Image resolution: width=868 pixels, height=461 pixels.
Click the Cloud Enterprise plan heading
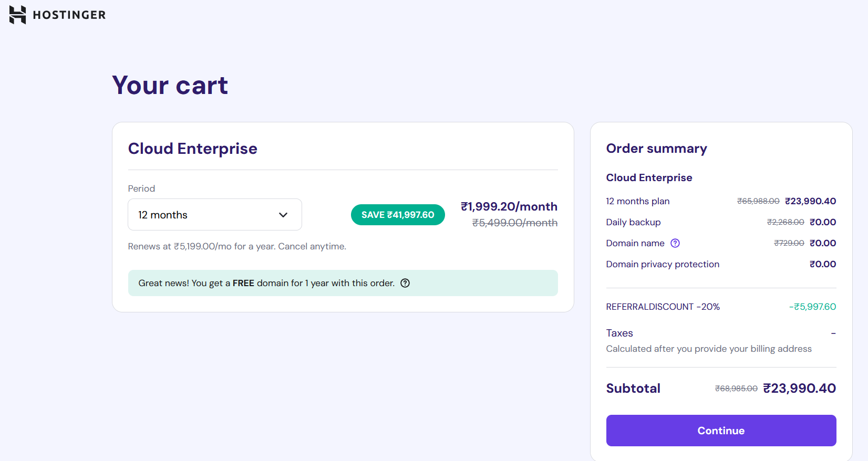[193, 149]
